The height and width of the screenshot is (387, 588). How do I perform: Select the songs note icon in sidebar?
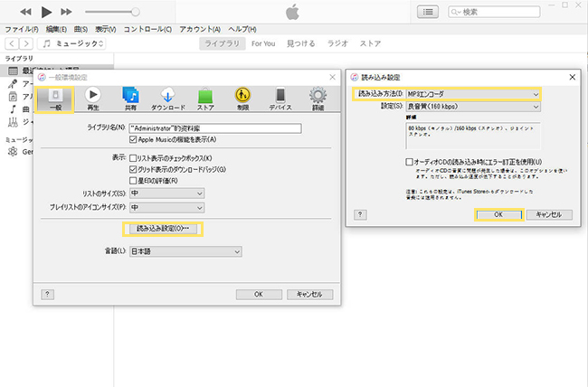13,109
